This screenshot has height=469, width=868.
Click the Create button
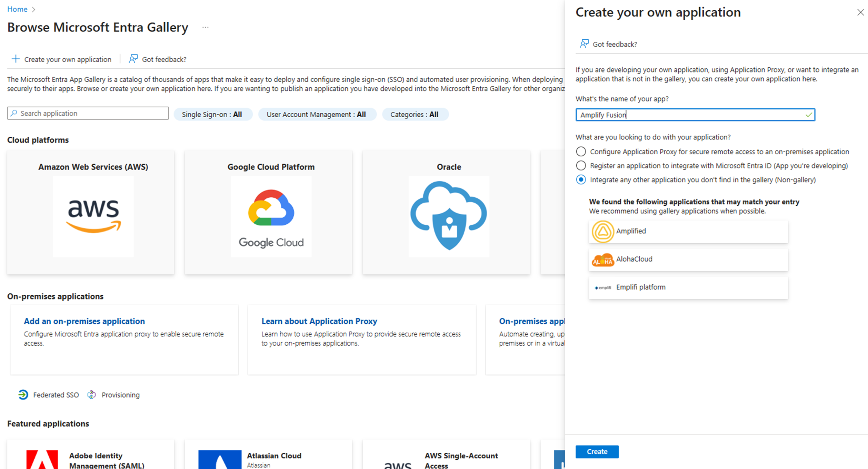[597, 451]
